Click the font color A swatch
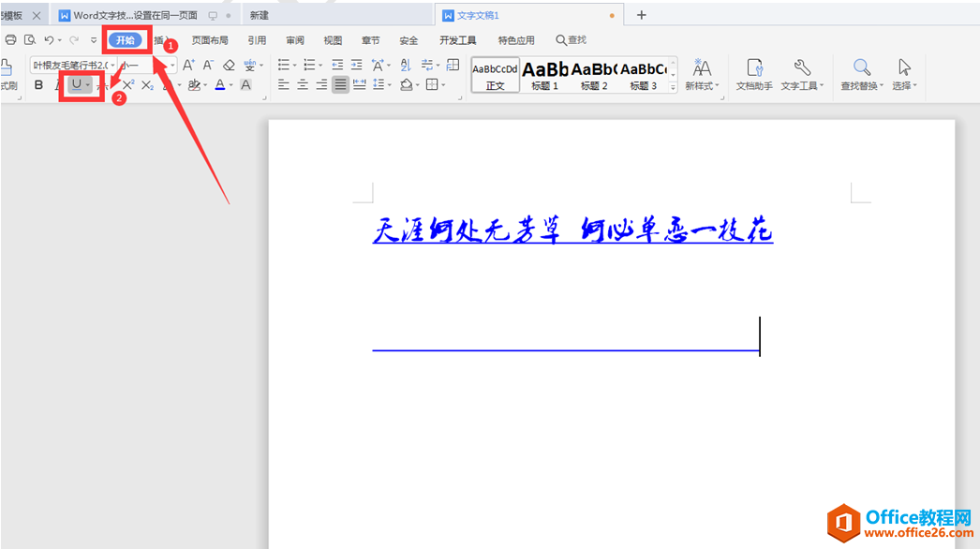980x549 pixels. click(219, 85)
